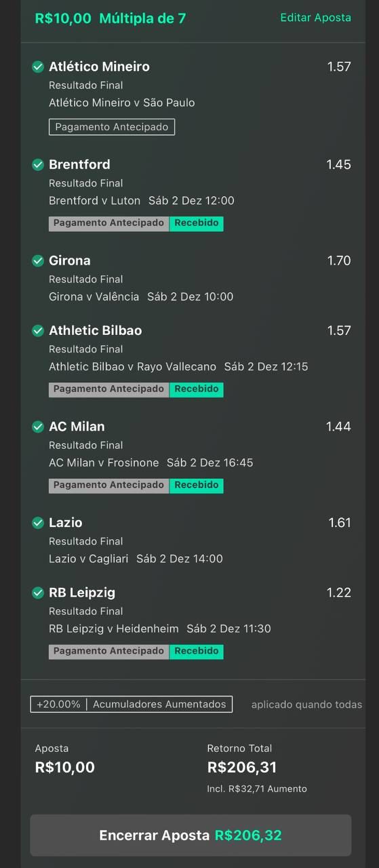379x868 pixels.
Task: Click the Recebido badge under RB Leipzig
Action: pyautogui.click(x=197, y=651)
